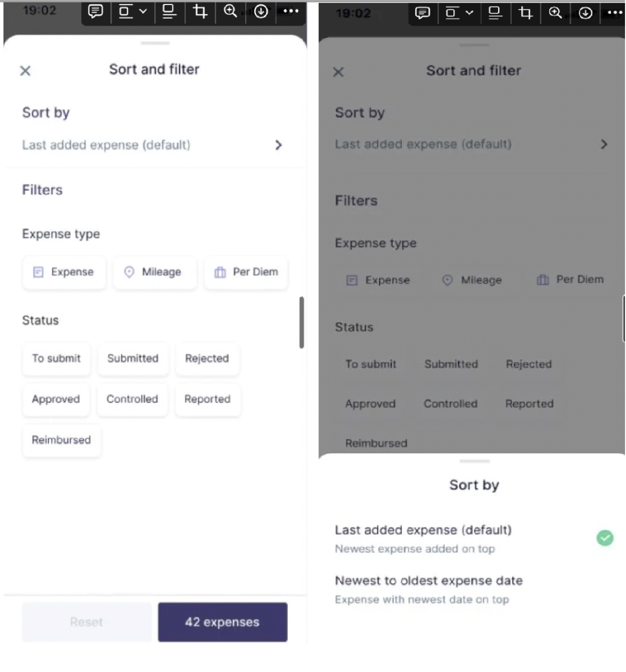Click the Reset button
This screenshot has width=626, height=672.
(x=86, y=622)
